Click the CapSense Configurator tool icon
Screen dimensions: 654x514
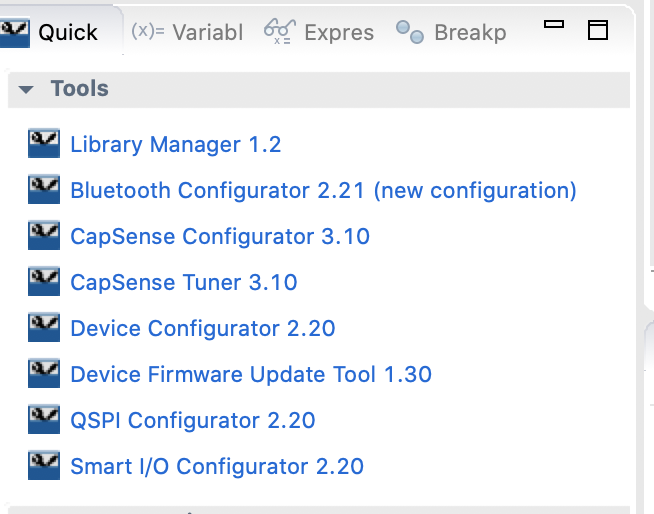tap(45, 236)
